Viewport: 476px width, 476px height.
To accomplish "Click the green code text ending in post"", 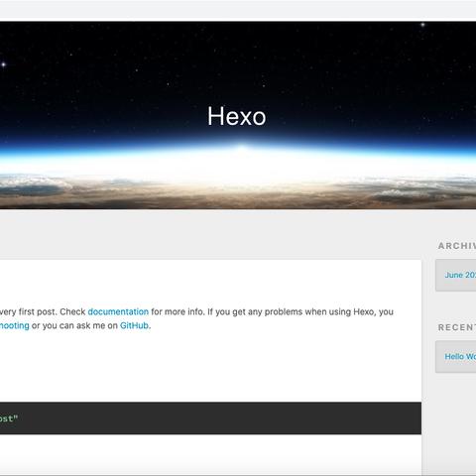I will (x=9, y=418).
